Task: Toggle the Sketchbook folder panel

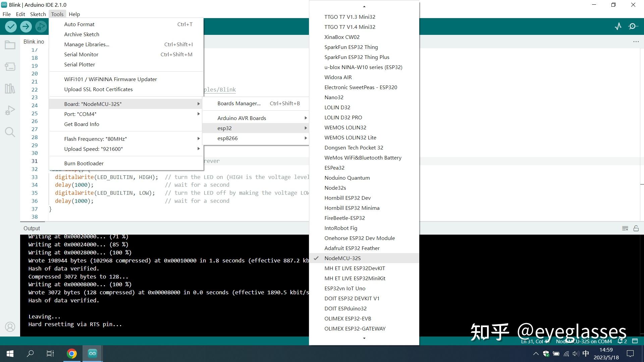Action: pos(10,45)
